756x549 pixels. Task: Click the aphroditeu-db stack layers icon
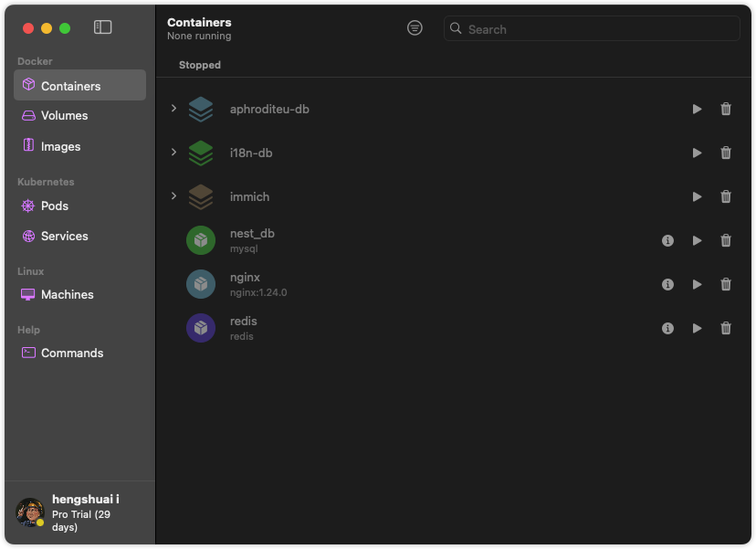click(201, 109)
